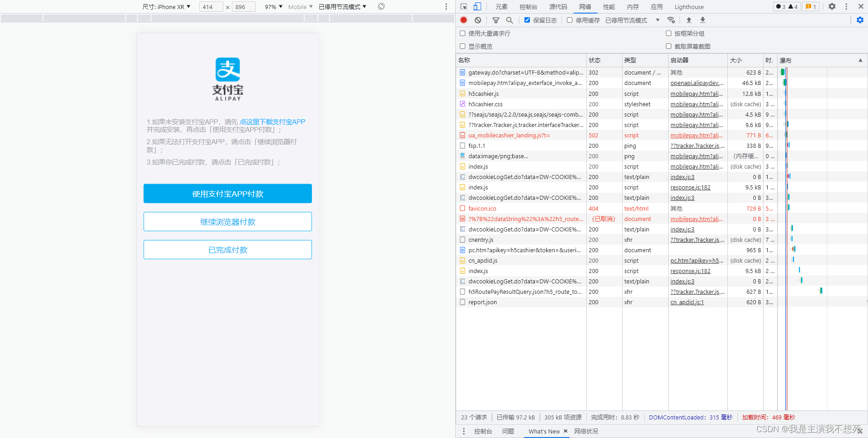Click the inspect element picker icon
868x438 pixels.
[x=464, y=6]
